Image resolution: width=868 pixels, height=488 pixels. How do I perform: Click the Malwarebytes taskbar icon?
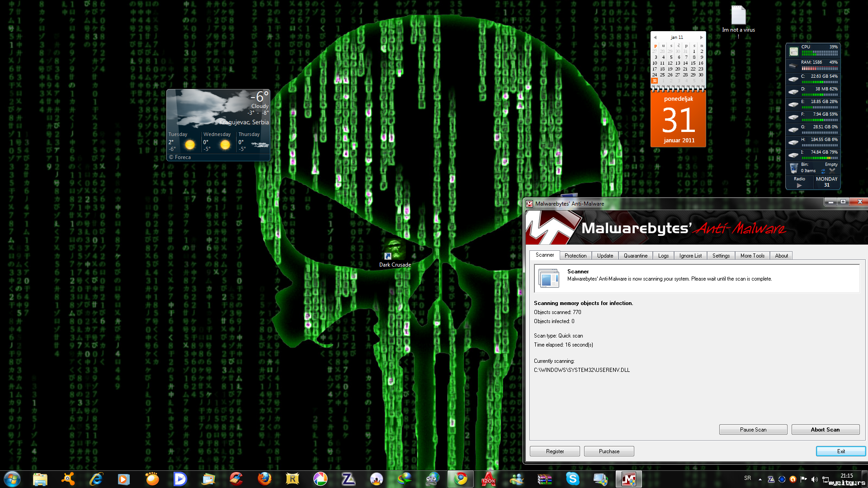point(628,479)
